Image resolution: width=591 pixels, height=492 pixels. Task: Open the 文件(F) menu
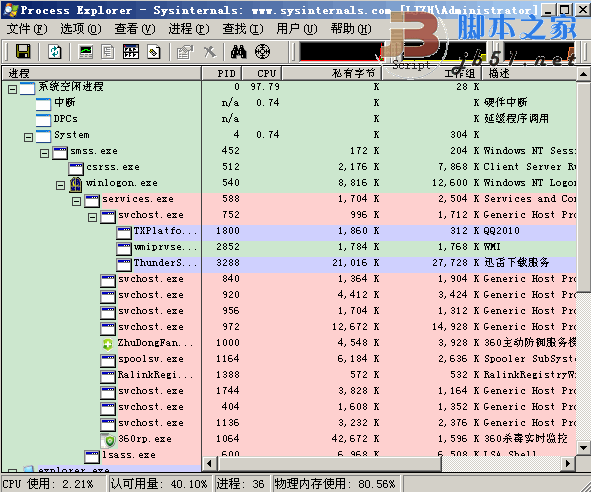pyautogui.click(x=27, y=29)
